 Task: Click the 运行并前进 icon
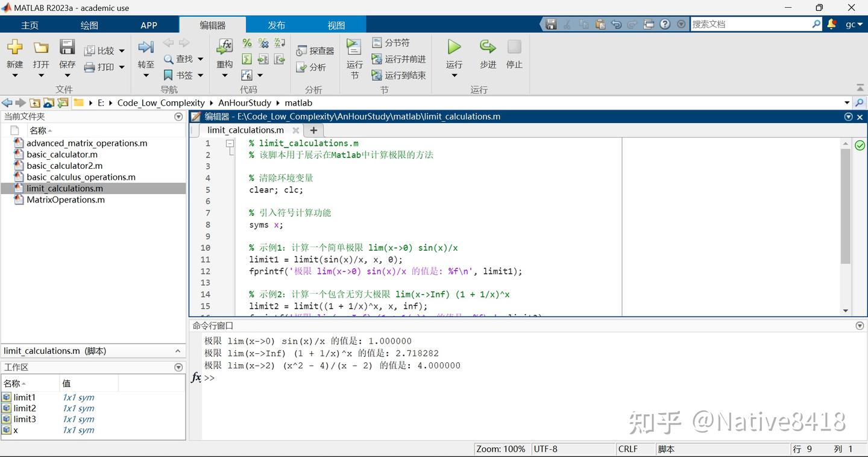tap(401, 58)
